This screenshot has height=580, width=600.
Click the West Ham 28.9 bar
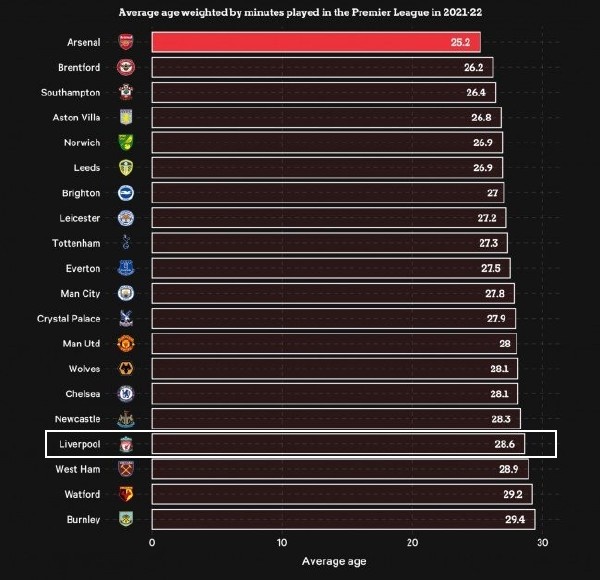[340, 469]
